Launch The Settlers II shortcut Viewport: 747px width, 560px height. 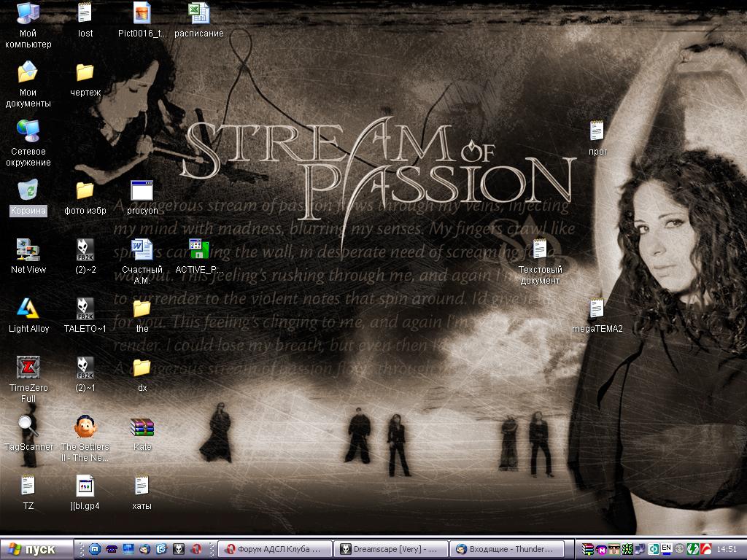[85, 427]
